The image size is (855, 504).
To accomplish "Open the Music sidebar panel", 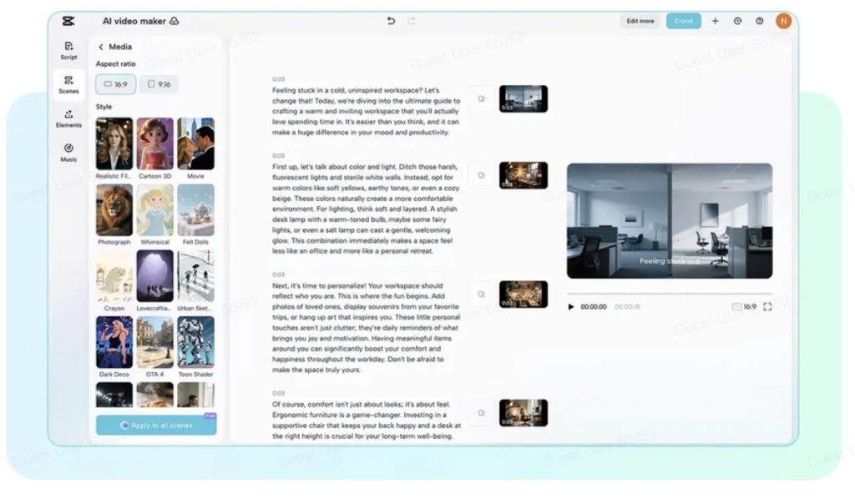I will click(x=68, y=152).
